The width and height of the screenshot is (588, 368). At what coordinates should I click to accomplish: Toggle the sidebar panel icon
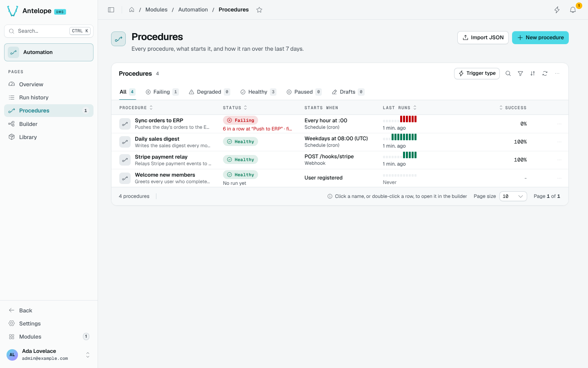[x=111, y=10]
